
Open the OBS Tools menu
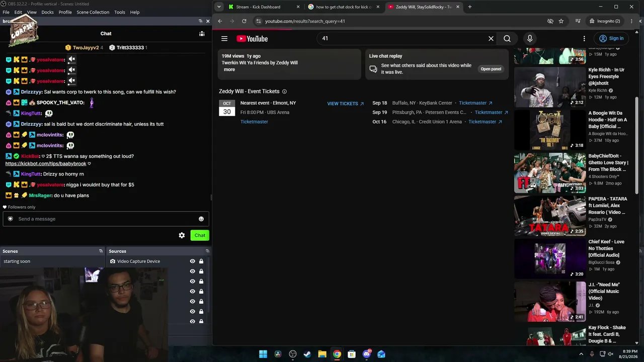pyautogui.click(x=120, y=12)
